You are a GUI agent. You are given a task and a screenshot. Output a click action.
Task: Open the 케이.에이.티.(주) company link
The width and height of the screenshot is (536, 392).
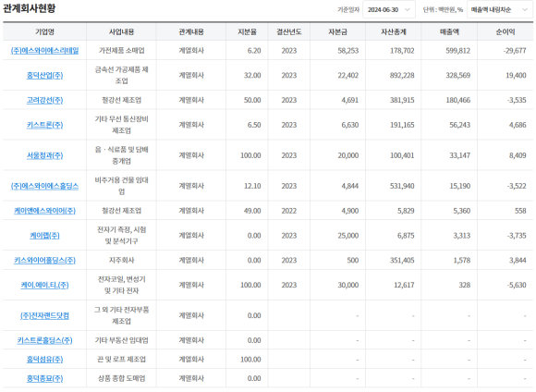coord(44,285)
